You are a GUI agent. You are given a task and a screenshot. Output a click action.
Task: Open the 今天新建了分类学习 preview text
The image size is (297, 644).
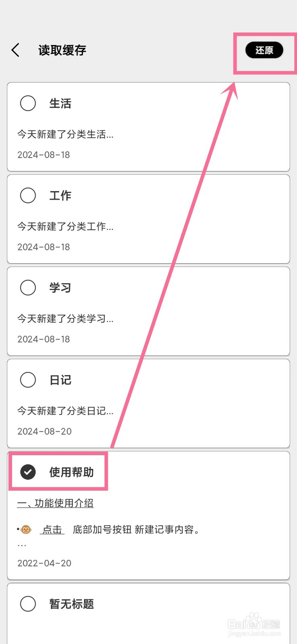tap(65, 319)
